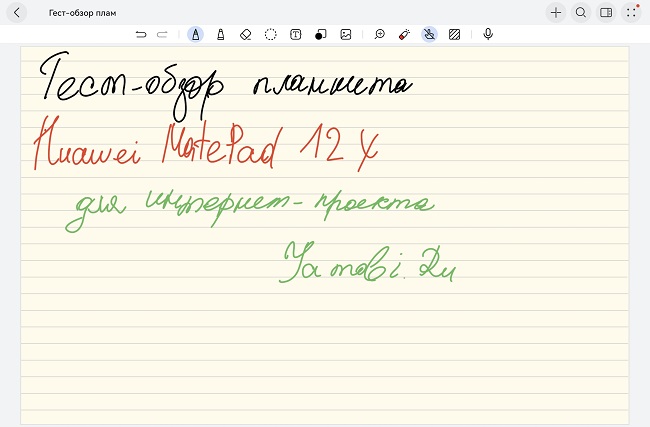
Task: Start audio recording with microphone
Action: pos(488,34)
